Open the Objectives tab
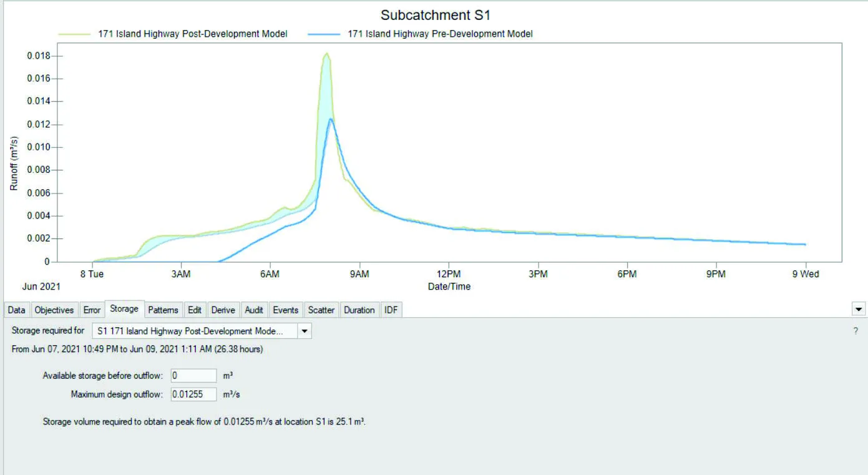Viewport: 868px width, 475px height. [x=54, y=310]
